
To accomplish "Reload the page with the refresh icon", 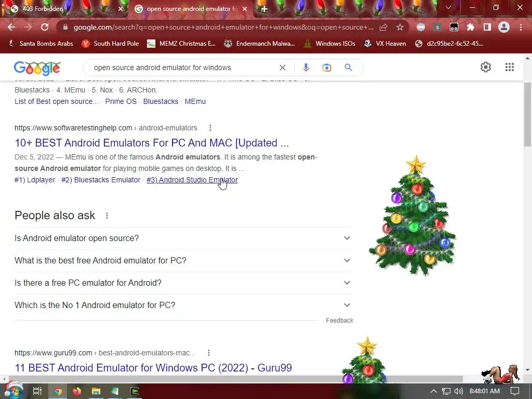I will [x=45, y=27].
